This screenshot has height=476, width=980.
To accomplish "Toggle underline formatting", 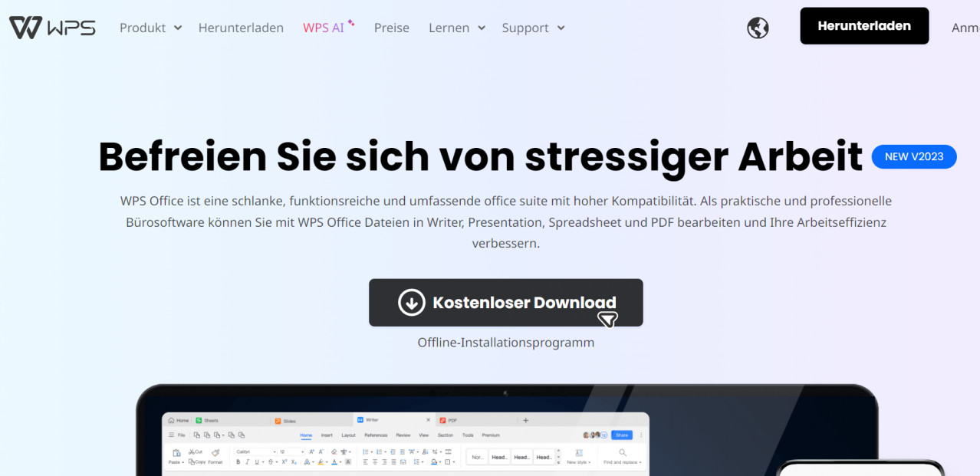I will coord(255,461).
